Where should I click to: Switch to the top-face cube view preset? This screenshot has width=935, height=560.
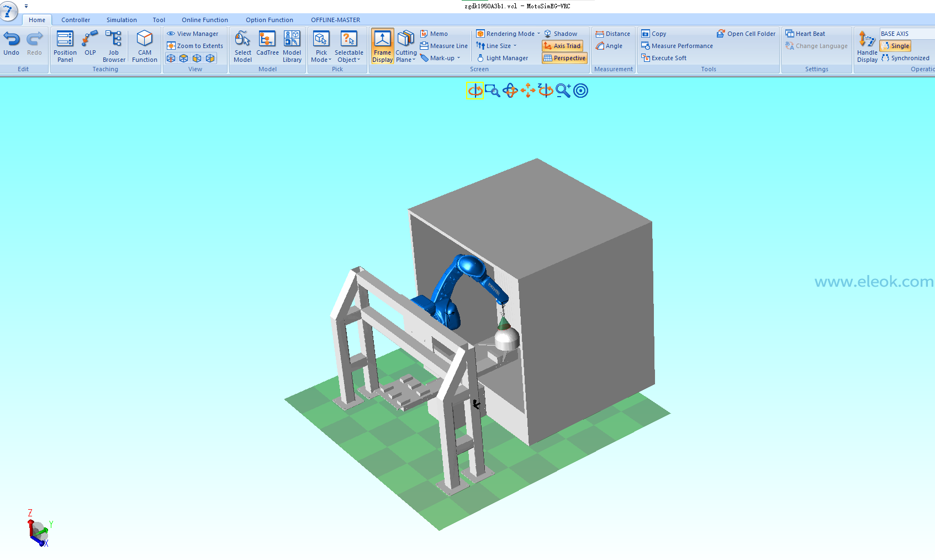pos(184,58)
